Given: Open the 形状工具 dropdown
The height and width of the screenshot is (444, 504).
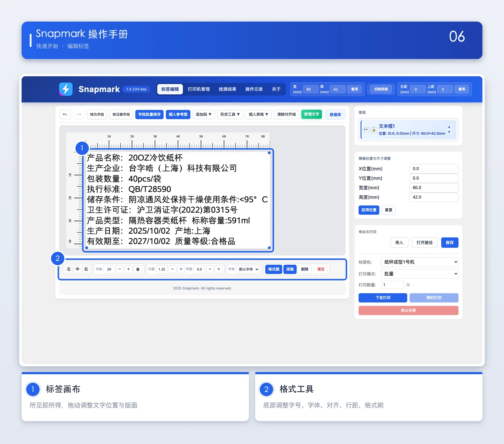Looking at the screenshot, I should [x=230, y=115].
